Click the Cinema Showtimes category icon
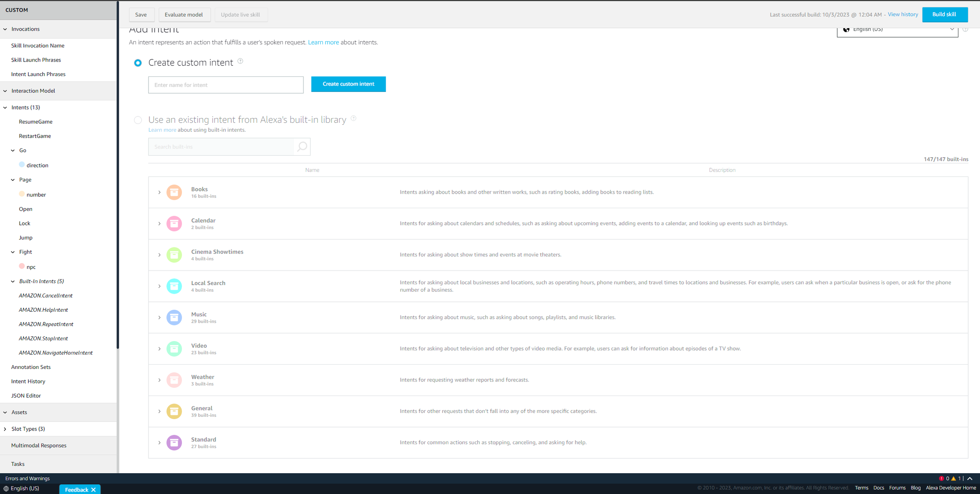980x494 pixels. click(174, 255)
